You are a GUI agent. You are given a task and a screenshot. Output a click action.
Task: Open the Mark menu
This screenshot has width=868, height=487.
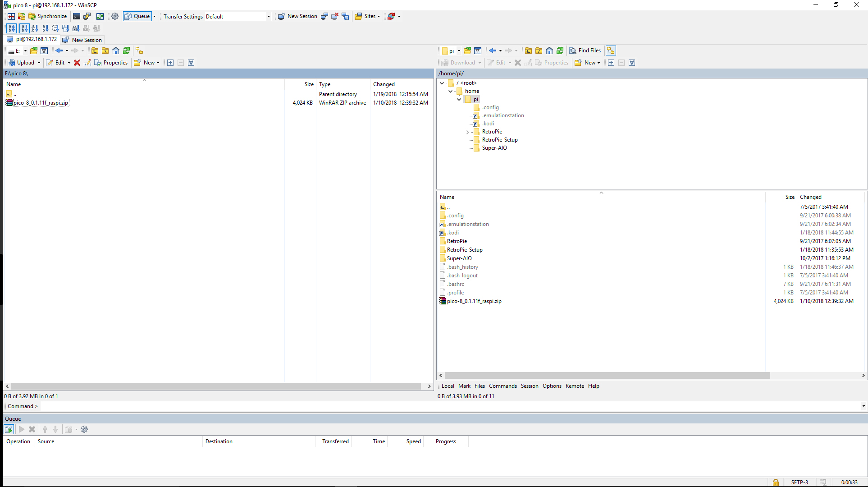pos(464,386)
